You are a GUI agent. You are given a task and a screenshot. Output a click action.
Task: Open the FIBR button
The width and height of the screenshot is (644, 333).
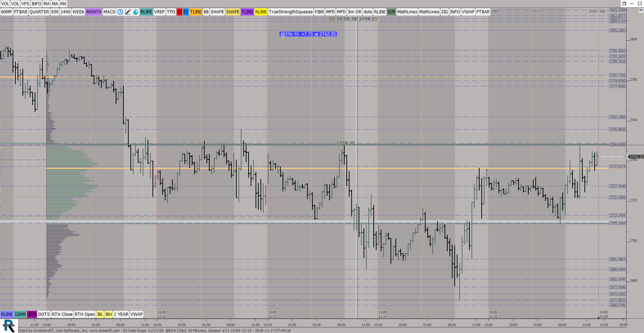coord(319,12)
